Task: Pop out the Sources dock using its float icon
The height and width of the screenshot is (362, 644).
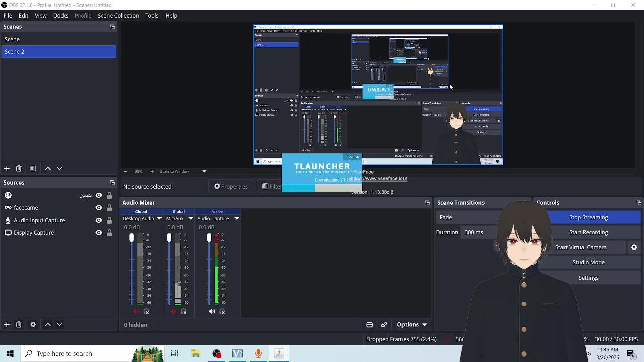Action: [x=112, y=183]
